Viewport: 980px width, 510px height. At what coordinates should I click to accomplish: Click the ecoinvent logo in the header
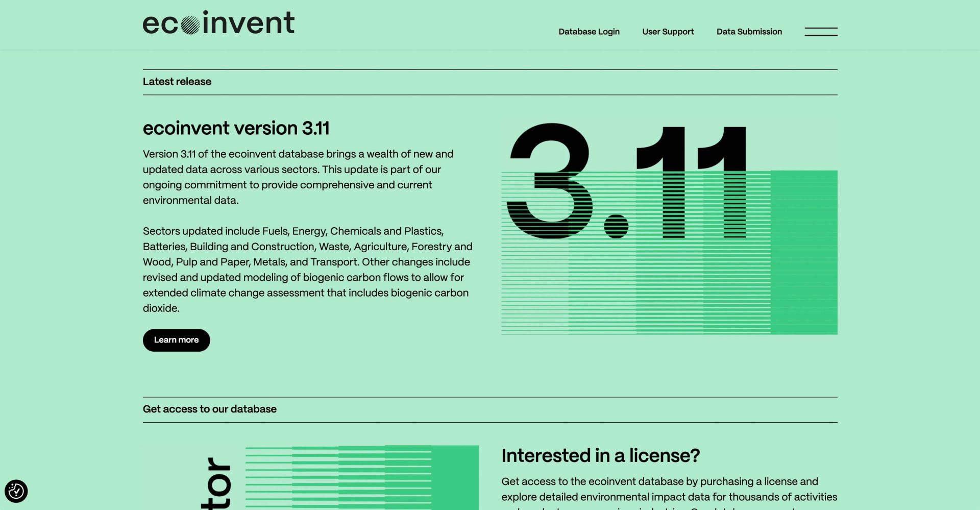tap(218, 23)
